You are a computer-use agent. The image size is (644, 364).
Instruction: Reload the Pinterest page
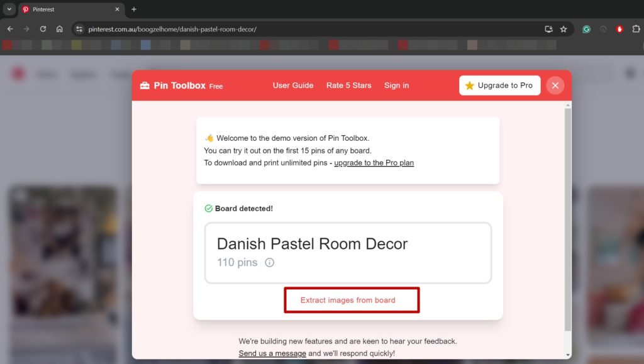click(43, 29)
